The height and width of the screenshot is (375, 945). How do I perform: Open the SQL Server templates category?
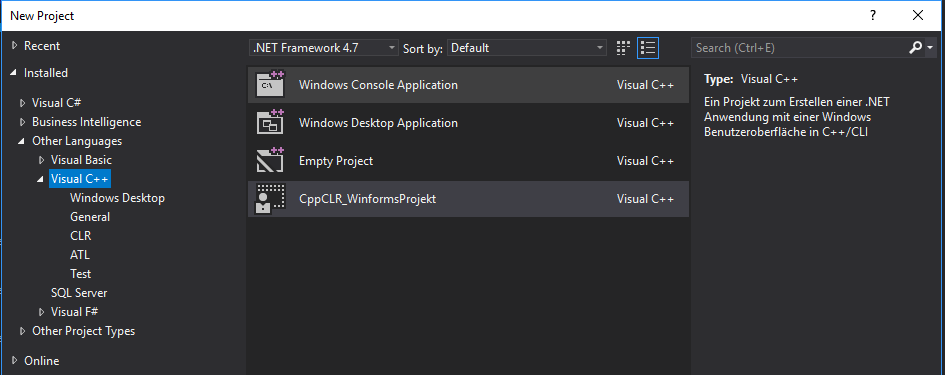[x=79, y=293]
